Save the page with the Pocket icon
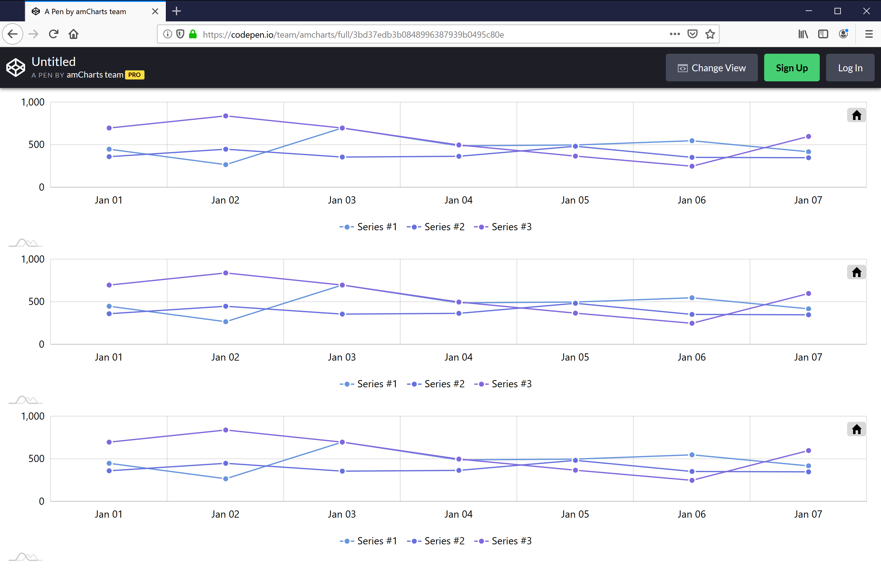Screen dimensions: 881x588 click(x=693, y=34)
